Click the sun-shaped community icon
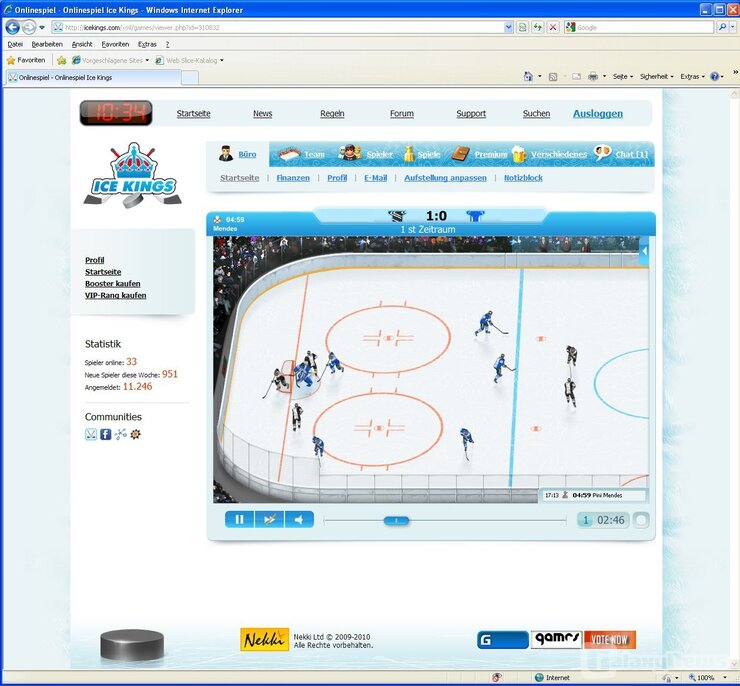The width and height of the screenshot is (740, 686). tap(135, 434)
